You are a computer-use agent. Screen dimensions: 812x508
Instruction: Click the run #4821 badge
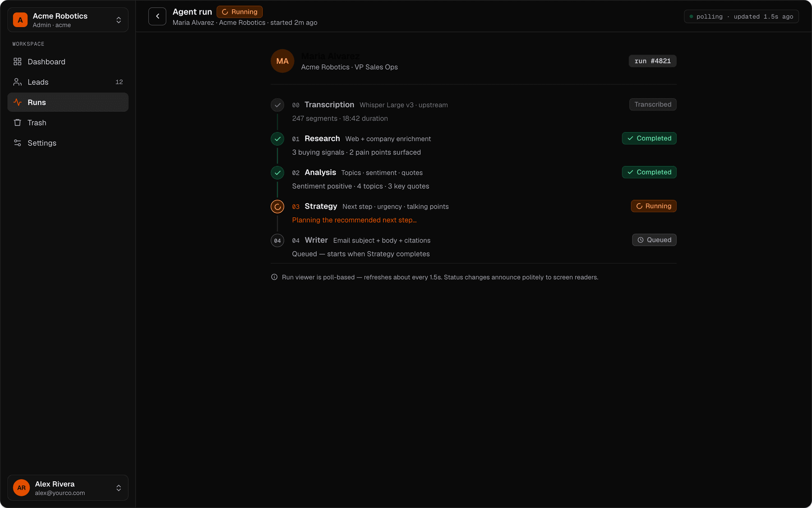pos(652,61)
